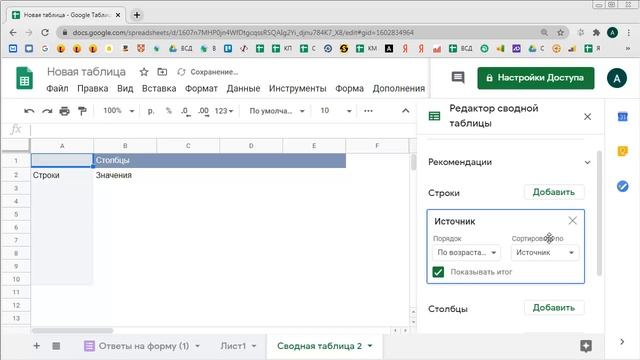The height and width of the screenshot is (360, 640).
Task: Increase decimal places button
Action: [203, 111]
